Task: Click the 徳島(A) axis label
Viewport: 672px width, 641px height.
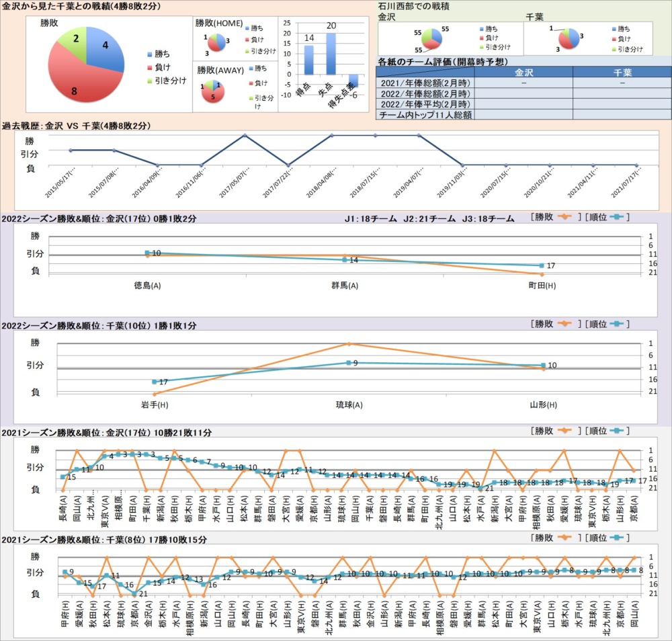Action: [147, 285]
